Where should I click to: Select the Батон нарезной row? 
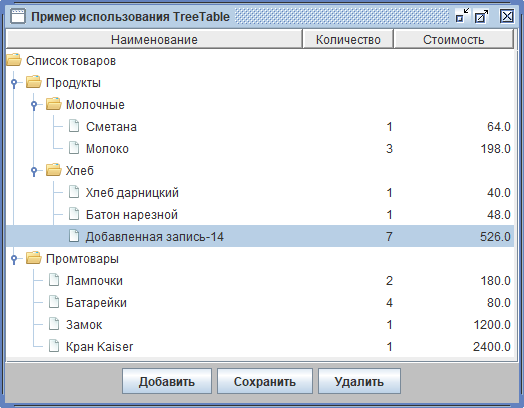click(260, 214)
